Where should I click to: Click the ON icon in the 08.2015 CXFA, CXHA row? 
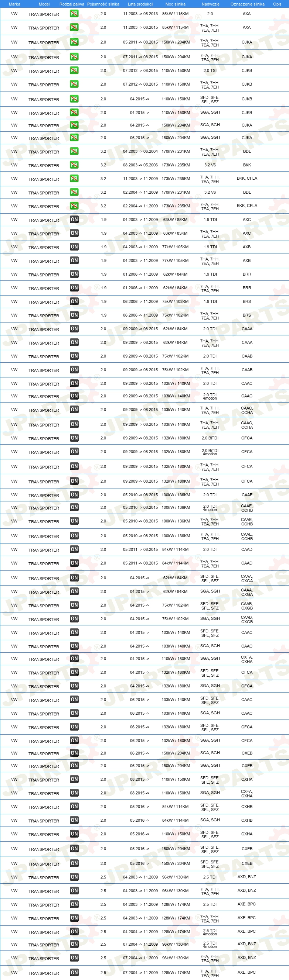coord(74,794)
